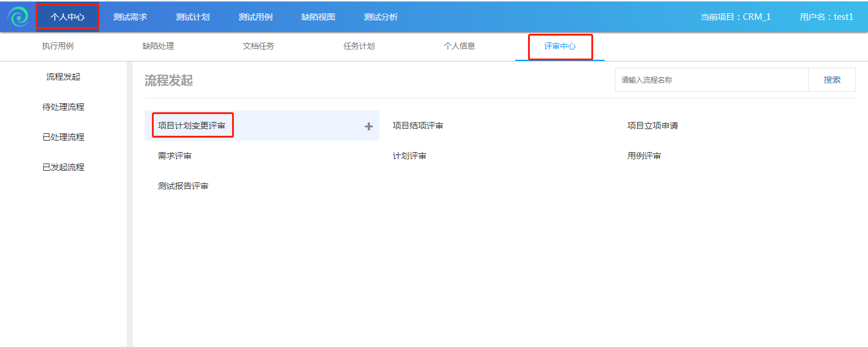Choose the 测试报告评审 process
Screen dimensions: 868x347
pyautogui.click(x=183, y=186)
